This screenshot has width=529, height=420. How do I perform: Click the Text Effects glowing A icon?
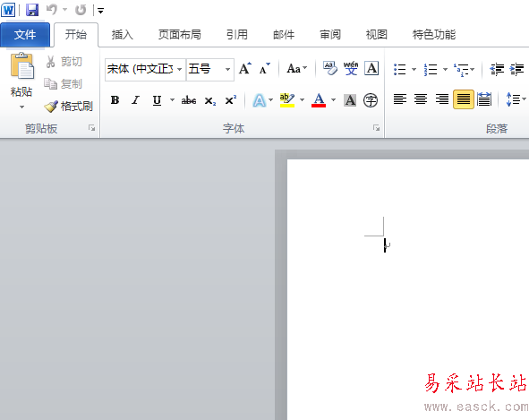[x=259, y=100]
